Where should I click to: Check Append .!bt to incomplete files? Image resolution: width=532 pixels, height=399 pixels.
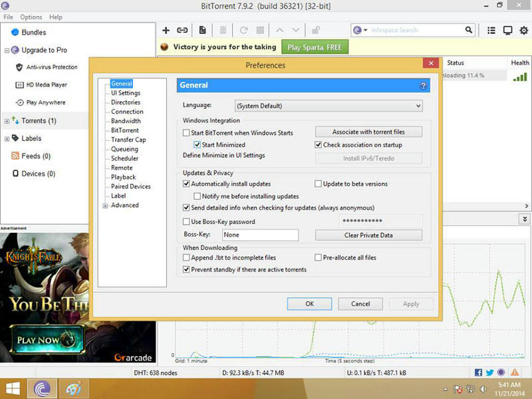pos(186,257)
